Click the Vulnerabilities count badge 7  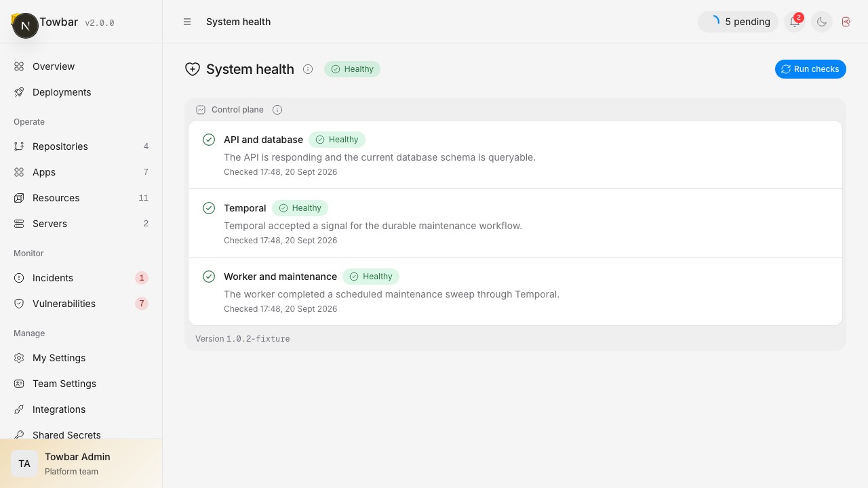[x=141, y=304]
